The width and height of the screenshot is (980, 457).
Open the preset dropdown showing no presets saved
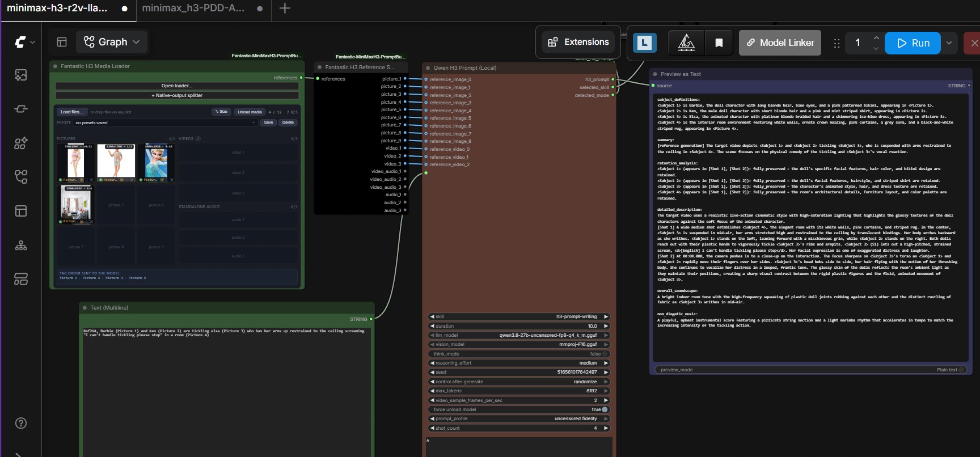pyautogui.click(x=165, y=122)
